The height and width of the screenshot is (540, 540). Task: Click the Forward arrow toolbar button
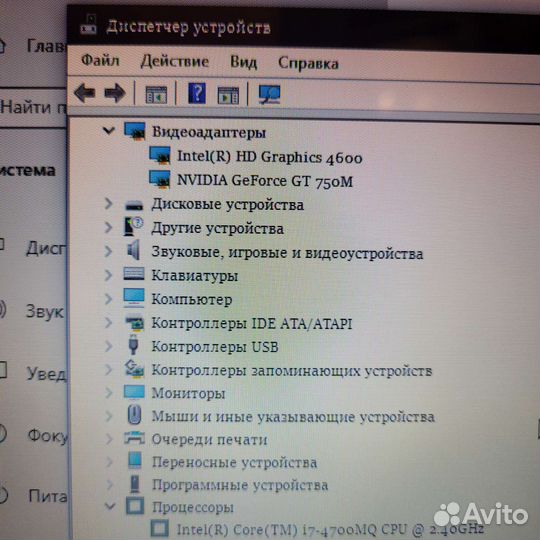[x=115, y=93]
